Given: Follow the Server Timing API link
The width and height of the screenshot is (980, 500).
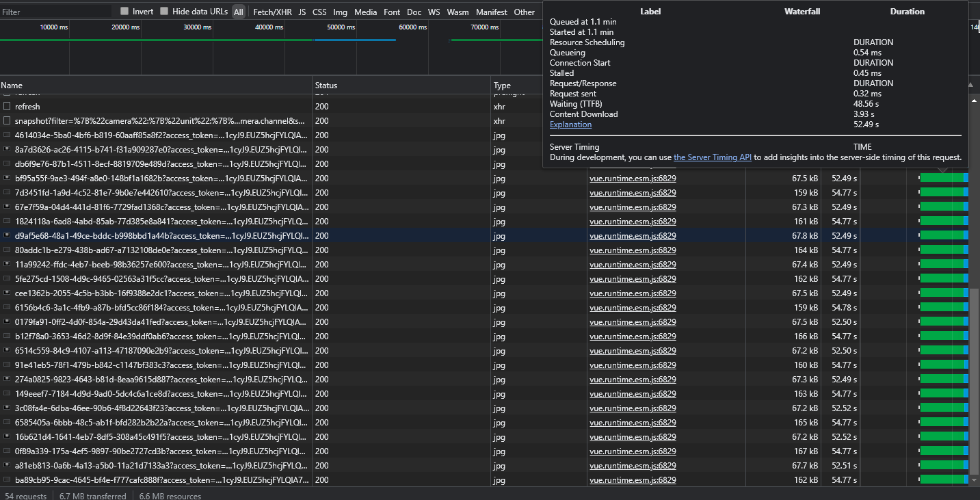Looking at the screenshot, I should pyautogui.click(x=713, y=157).
